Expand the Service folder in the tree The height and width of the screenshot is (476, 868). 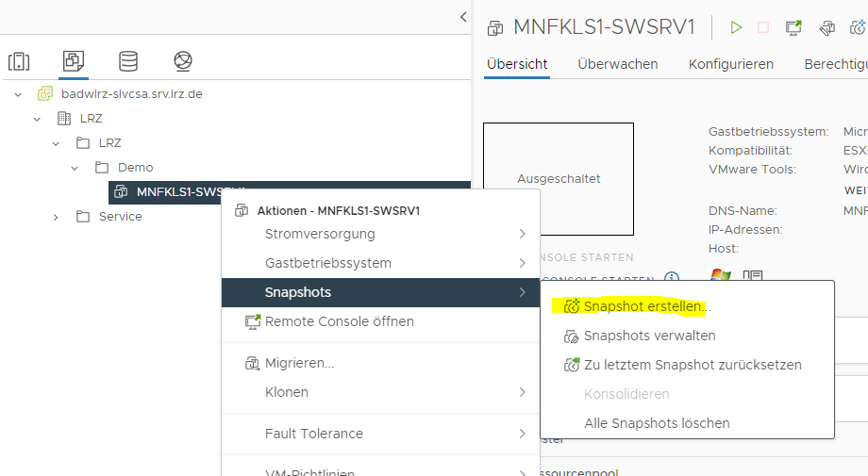[x=56, y=217]
